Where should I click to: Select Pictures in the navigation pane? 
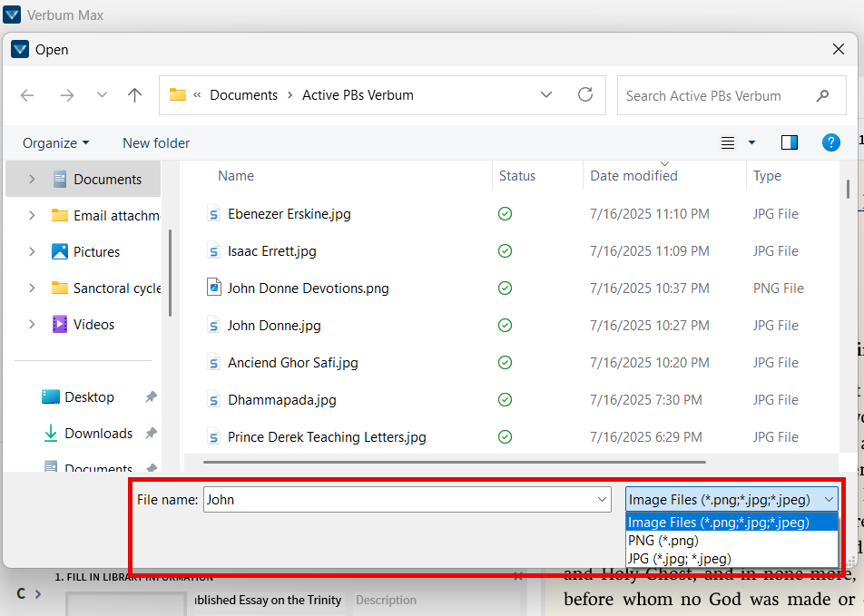tap(85, 252)
